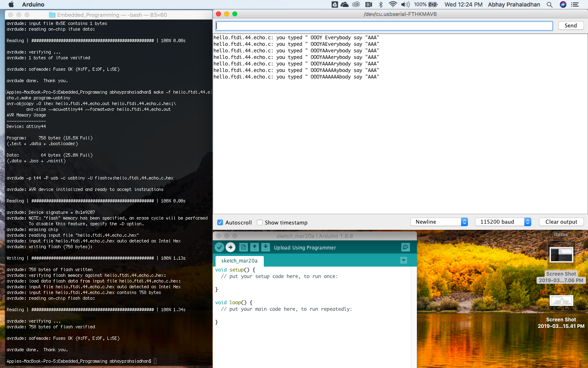Click the camera-style BI icon in menu bar
Image resolution: width=588 pixels, height=368 pixels.
[x=369, y=4]
